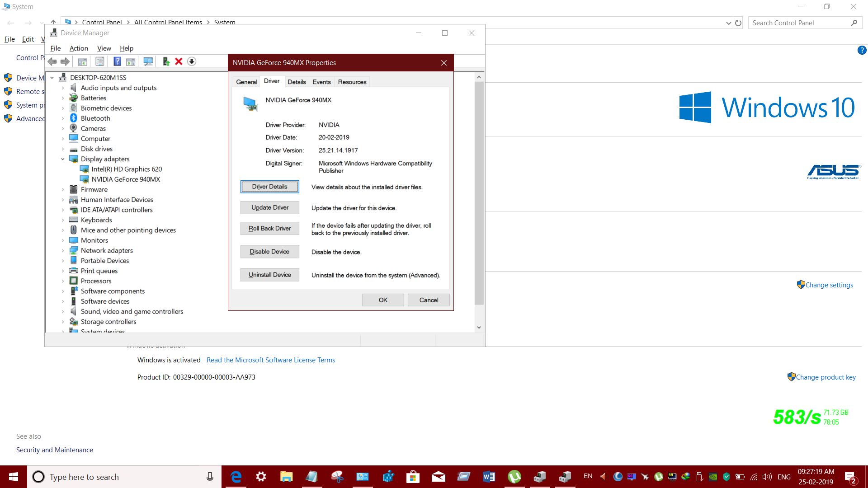
Task: Refresh the Control Panel address bar
Action: point(738,23)
